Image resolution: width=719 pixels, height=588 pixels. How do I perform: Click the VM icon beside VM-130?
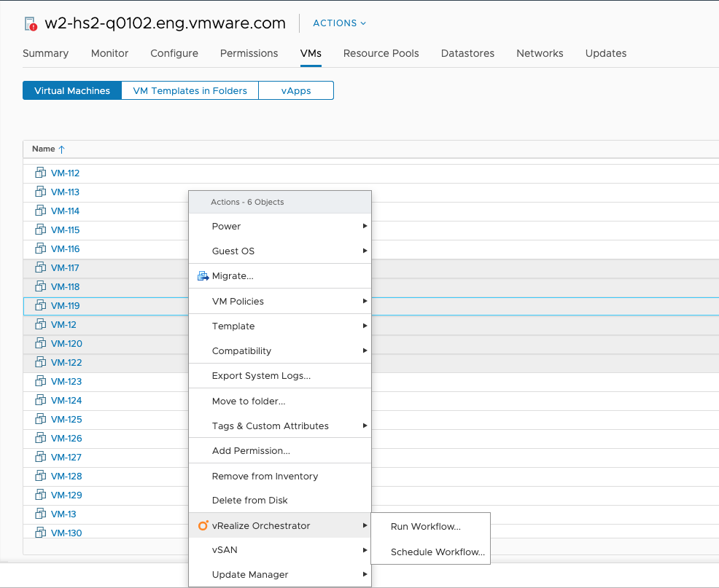coord(41,533)
